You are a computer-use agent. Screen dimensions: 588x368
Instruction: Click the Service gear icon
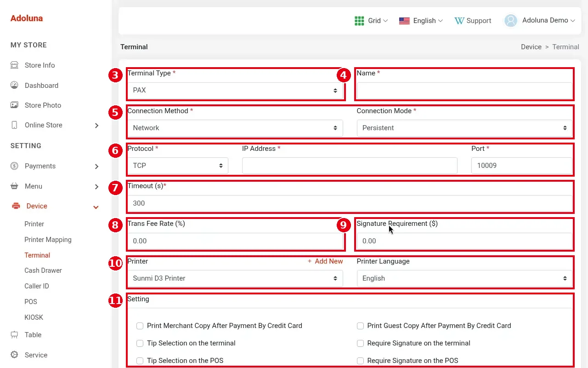coord(14,355)
